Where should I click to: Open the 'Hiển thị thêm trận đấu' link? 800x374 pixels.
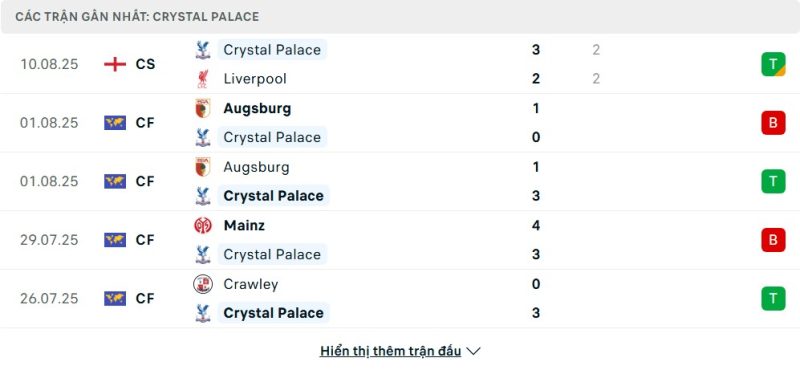390,352
